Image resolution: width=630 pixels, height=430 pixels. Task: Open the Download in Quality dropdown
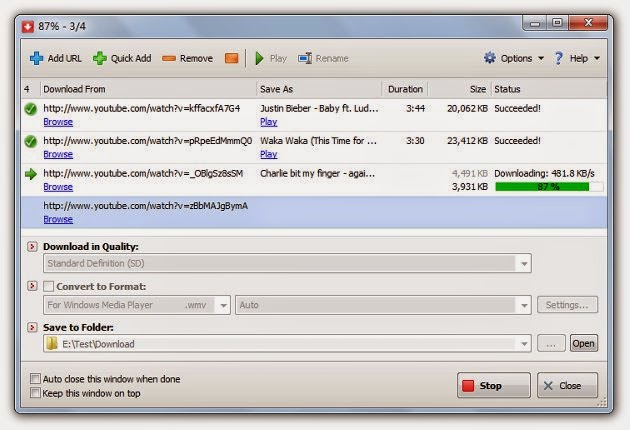(x=524, y=264)
